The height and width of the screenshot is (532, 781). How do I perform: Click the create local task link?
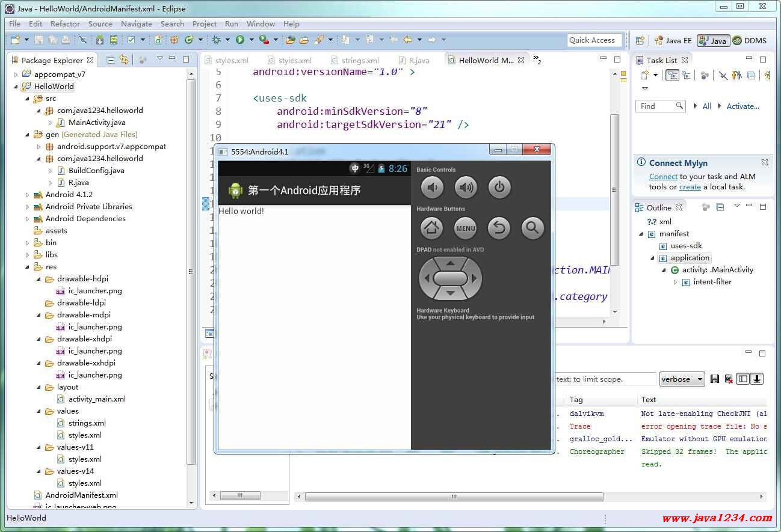pos(690,187)
